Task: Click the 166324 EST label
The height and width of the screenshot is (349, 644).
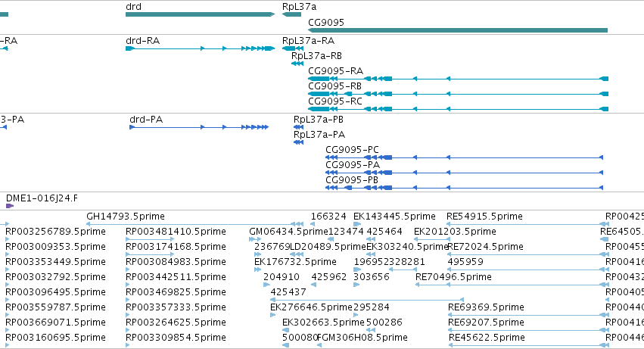Action: [x=328, y=217]
